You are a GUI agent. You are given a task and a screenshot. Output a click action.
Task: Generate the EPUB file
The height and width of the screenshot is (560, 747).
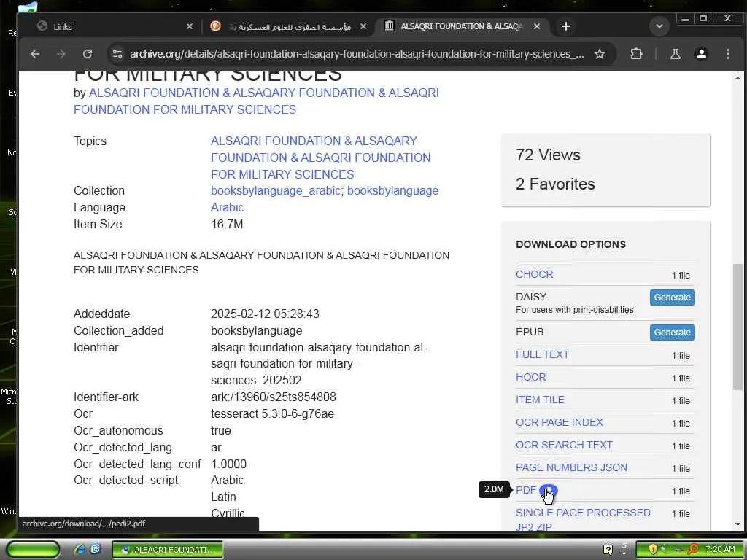tap(672, 332)
